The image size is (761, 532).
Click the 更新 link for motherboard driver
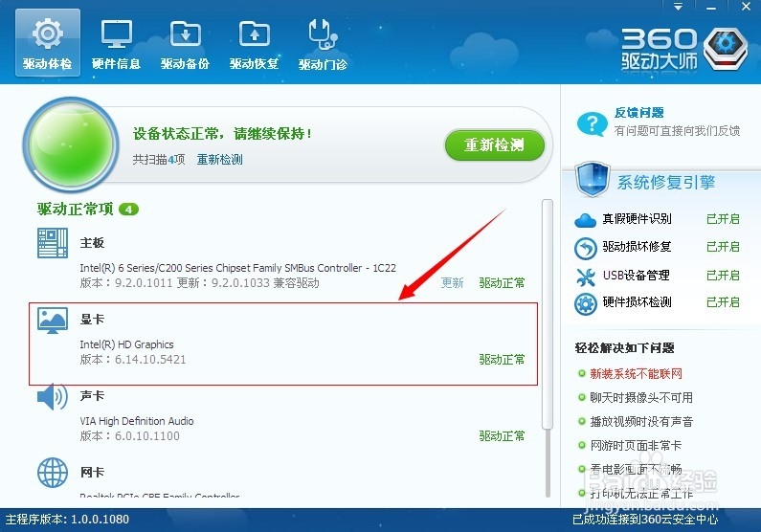pyautogui.click(x=452, y=282)
